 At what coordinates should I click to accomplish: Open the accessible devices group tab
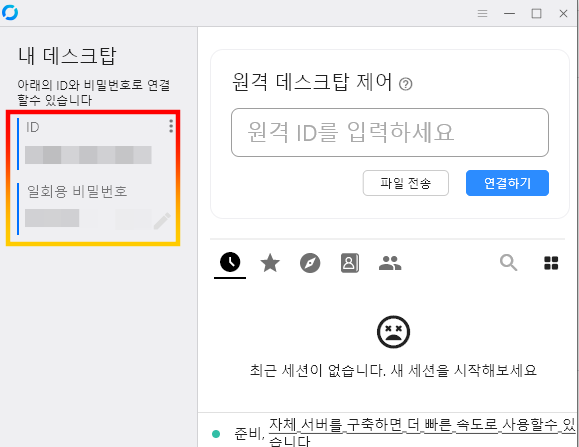point(390,263)
